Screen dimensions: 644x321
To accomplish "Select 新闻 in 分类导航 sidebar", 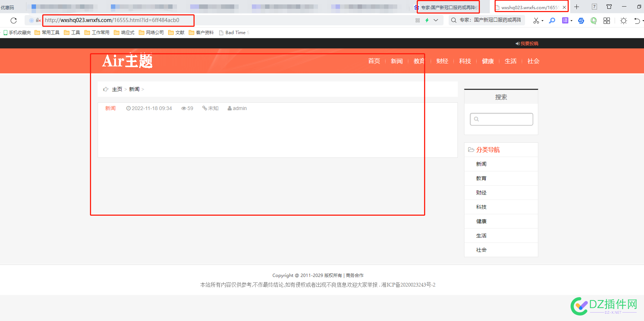I will pyautogui.click(x=481, y=164).
